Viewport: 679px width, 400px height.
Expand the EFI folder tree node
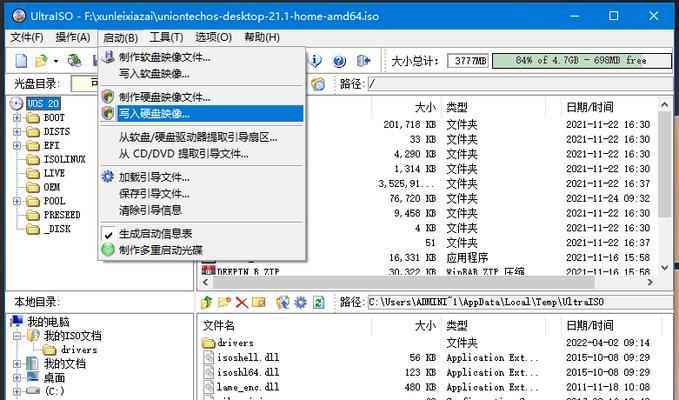coord(16,145)
